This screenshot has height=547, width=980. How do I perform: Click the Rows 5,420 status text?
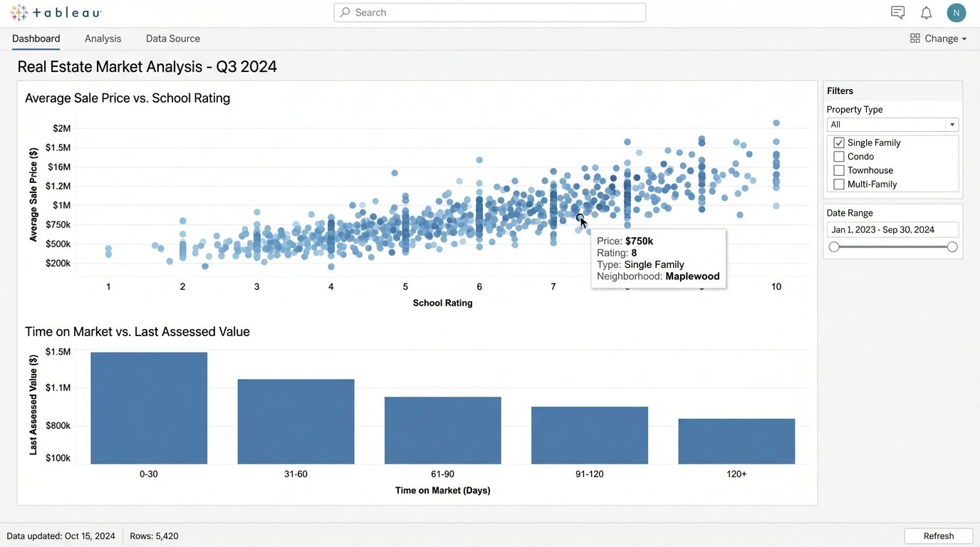154,536
